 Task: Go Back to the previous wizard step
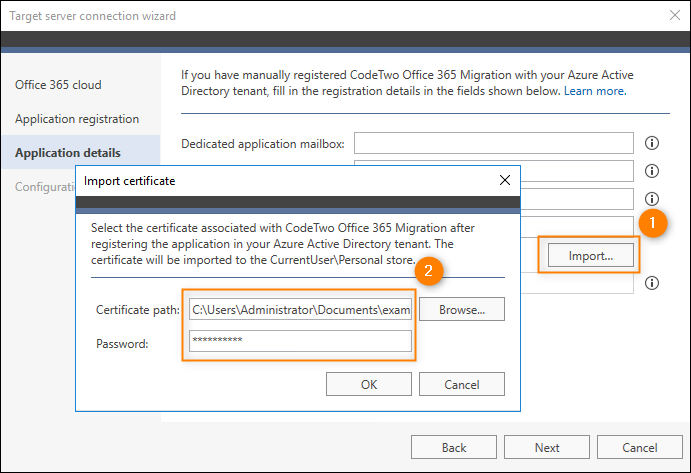tap(454, 447)
